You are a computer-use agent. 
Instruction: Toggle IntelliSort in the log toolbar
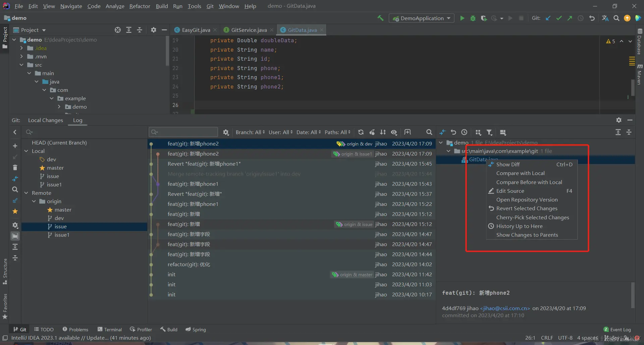click(x=383, y=132)
